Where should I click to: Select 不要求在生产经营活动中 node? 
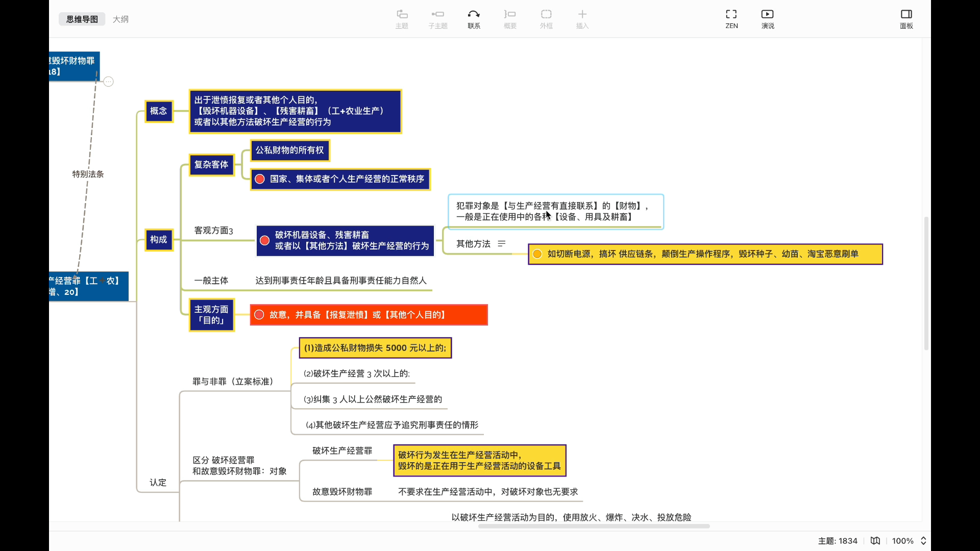[488, 492]
